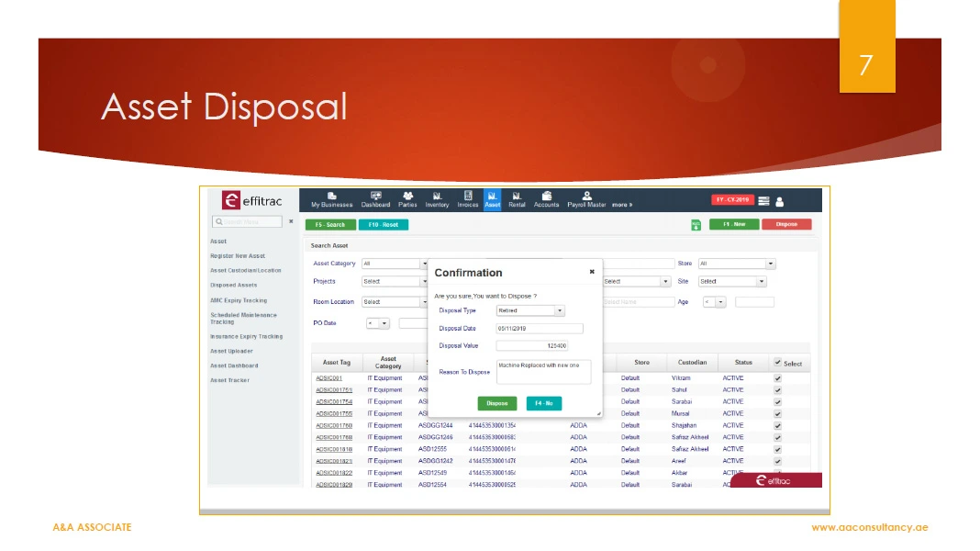The height and width of the screenshot is (551, 980).
Task: Click the green Excel export icon
Action: tap(696, 224)
